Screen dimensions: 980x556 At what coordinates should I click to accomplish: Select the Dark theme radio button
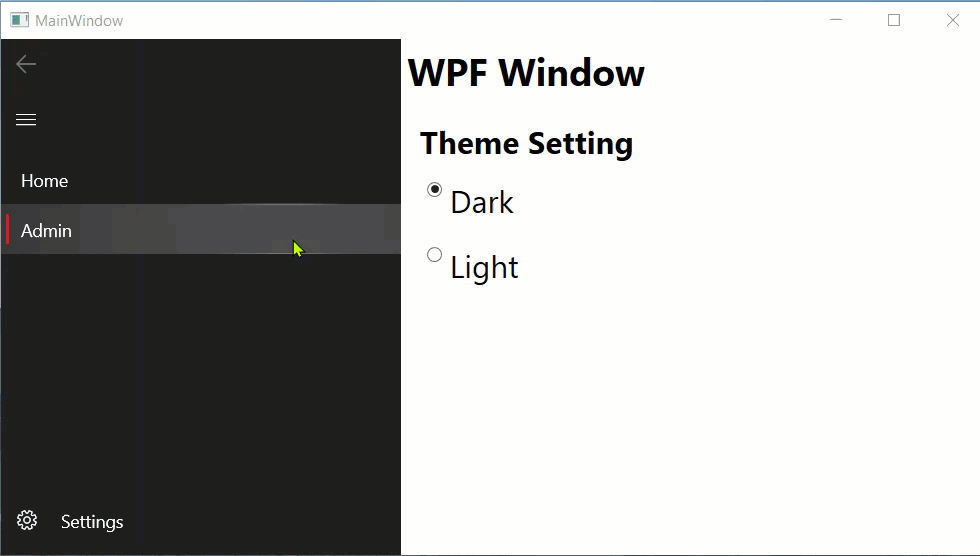click(434, 189)
